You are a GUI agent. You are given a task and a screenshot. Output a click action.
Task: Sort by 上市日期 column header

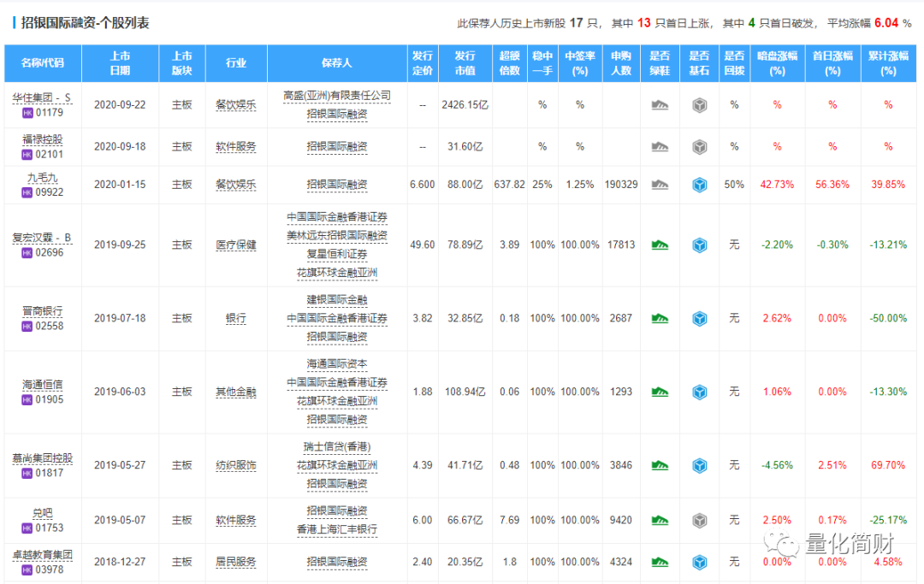point(121,63)
